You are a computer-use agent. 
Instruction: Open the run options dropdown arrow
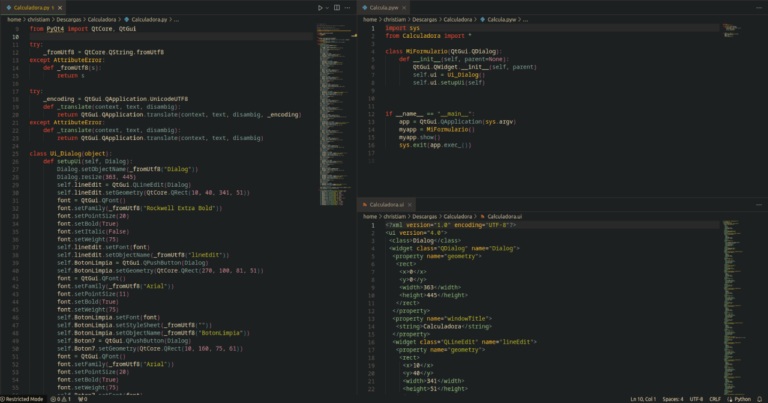pos(327,8)
